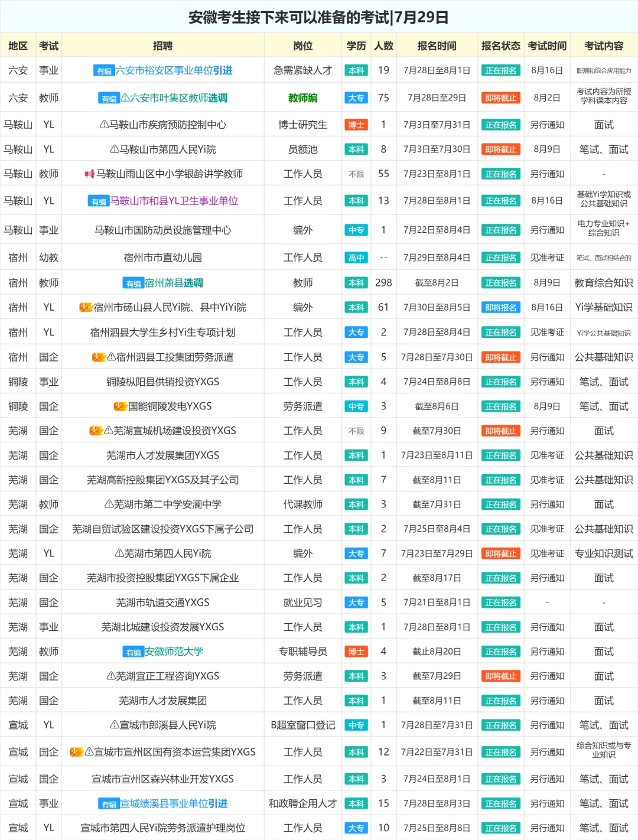The height and width of the screenshot is (840, 638).
Task: Click the 博士 badge in 安徽师范大学 row
Action: pyautogui.click(x=356, y=652)
